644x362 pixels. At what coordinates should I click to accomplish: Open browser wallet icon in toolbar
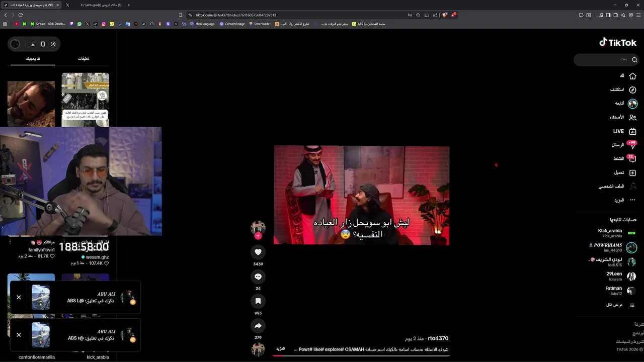coord(615,15)
